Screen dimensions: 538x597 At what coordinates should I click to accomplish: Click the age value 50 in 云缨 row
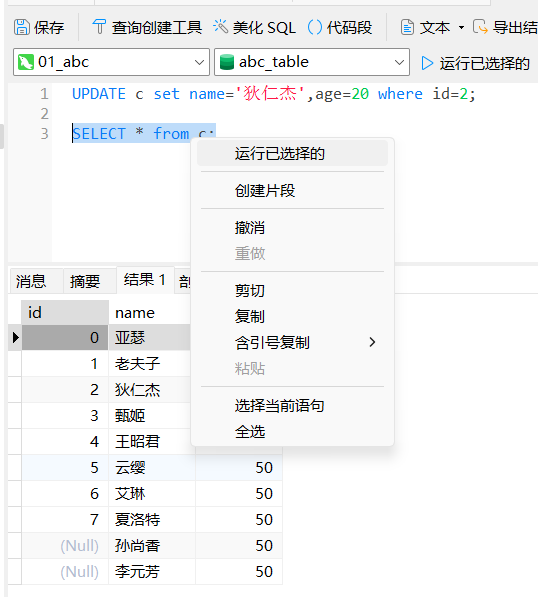239,468
